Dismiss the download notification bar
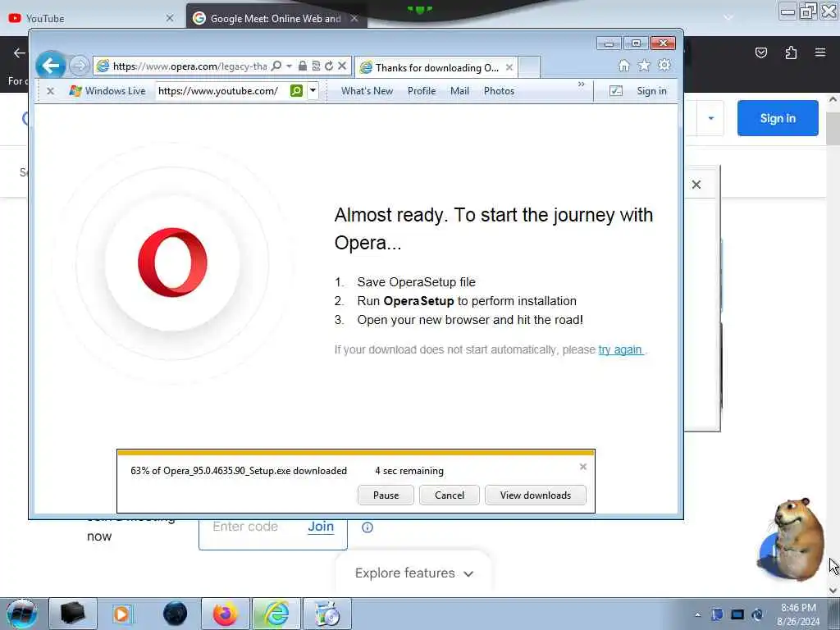Screen dimensions: 840x630 583,467
